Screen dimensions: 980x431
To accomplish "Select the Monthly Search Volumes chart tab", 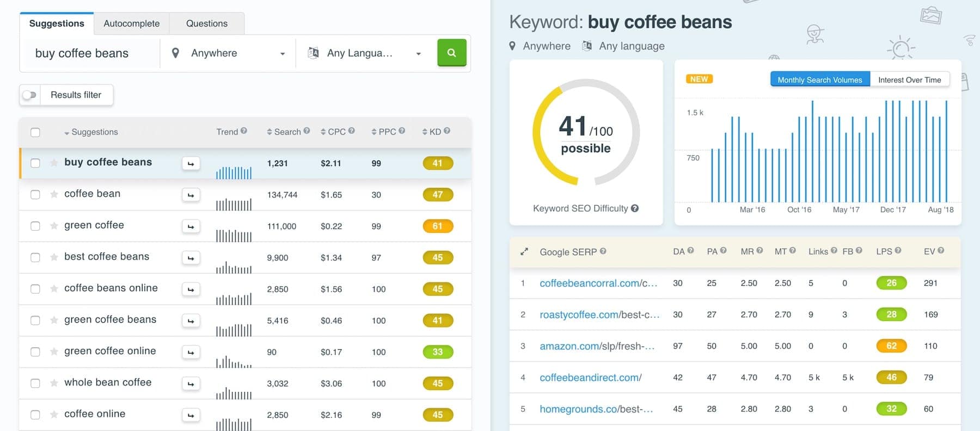I will point(820,79).
